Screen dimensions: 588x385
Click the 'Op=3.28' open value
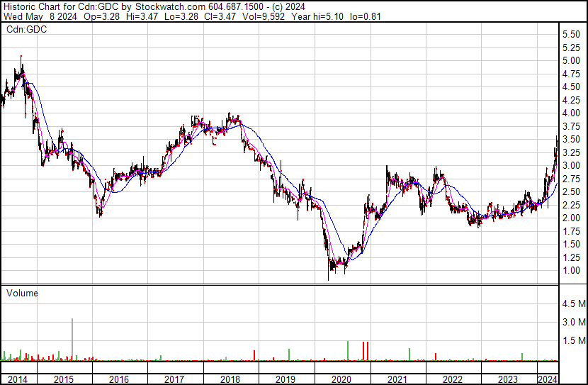coord(101,16)
